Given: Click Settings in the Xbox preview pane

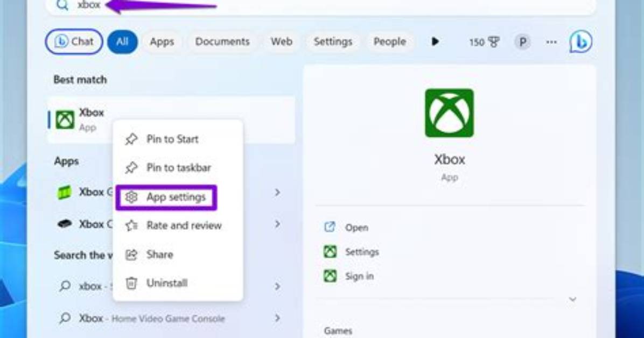Looking at the screenshot, I should point(362,252).
